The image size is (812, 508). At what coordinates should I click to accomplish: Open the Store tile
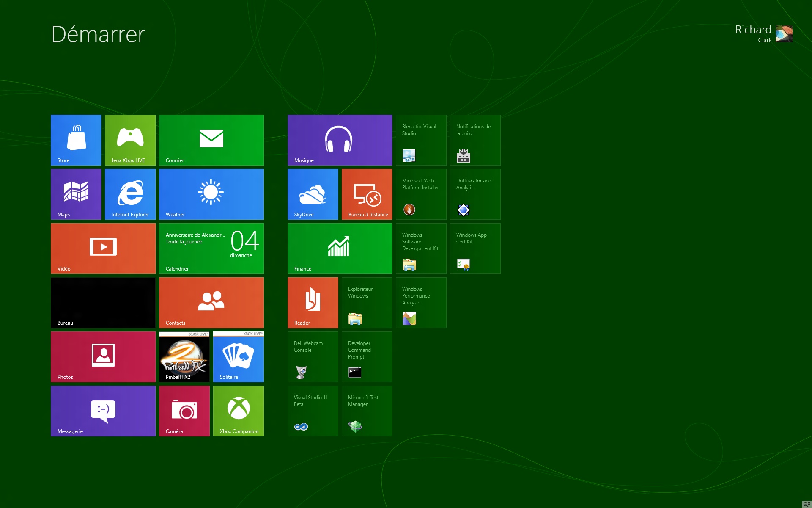click(76, 140)
